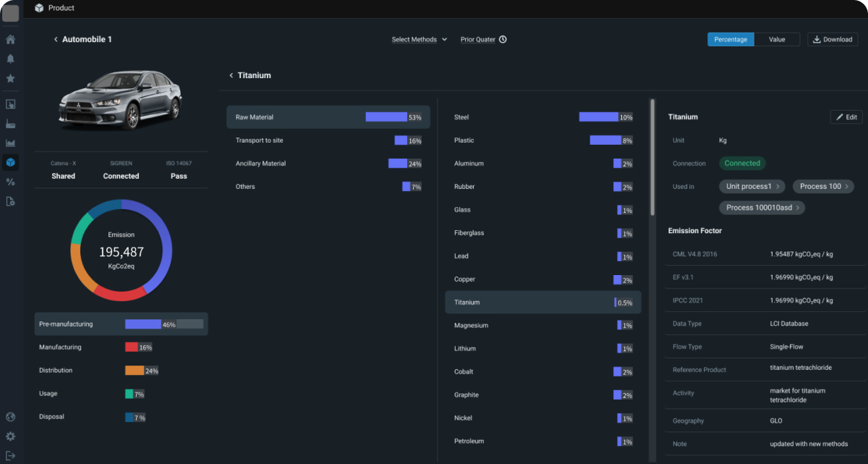Switch to Percentage view
This screenshot has height=464, width=868.
pyautogui.click(x=731, y=39)
